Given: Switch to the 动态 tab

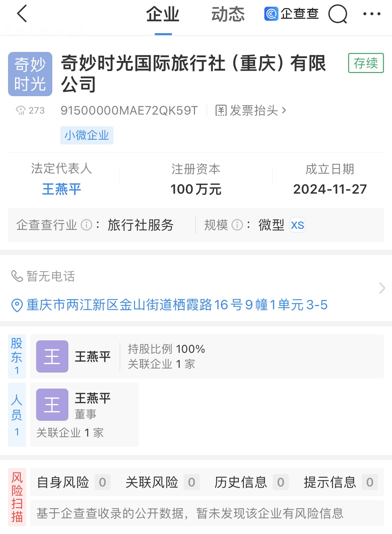Looking at the screenshot, I should click(x=228, y=15).
